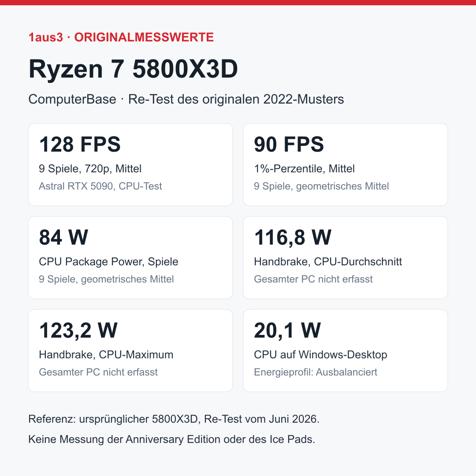Click the note under 'CPU Package Power, Spiele'
476x476 pixels.
point(106,279)
